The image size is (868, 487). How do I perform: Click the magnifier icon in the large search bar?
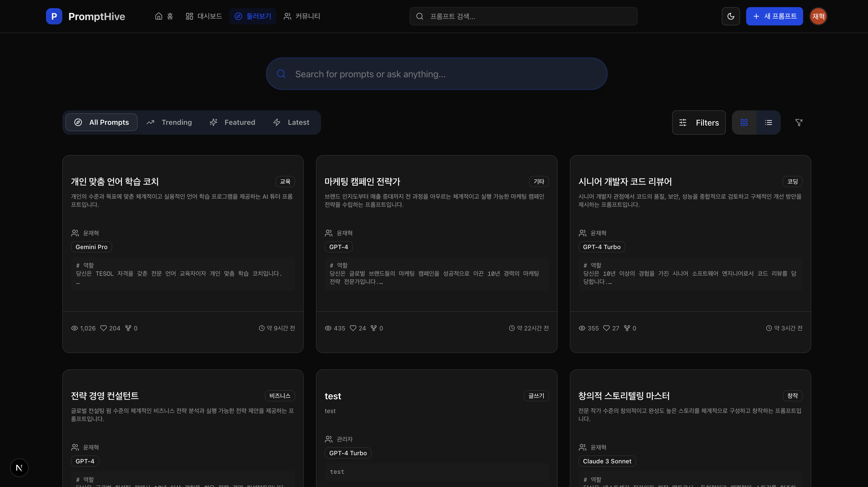(281, 74)
